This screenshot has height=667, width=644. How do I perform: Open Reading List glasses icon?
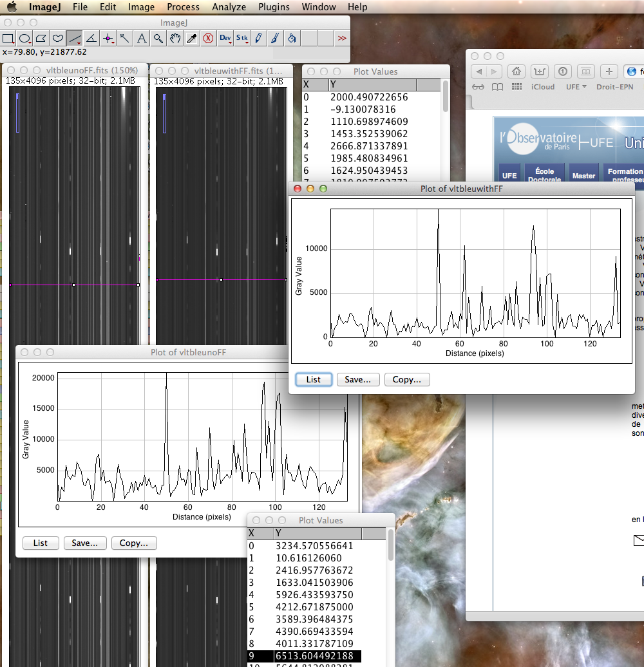coord(478,87)
